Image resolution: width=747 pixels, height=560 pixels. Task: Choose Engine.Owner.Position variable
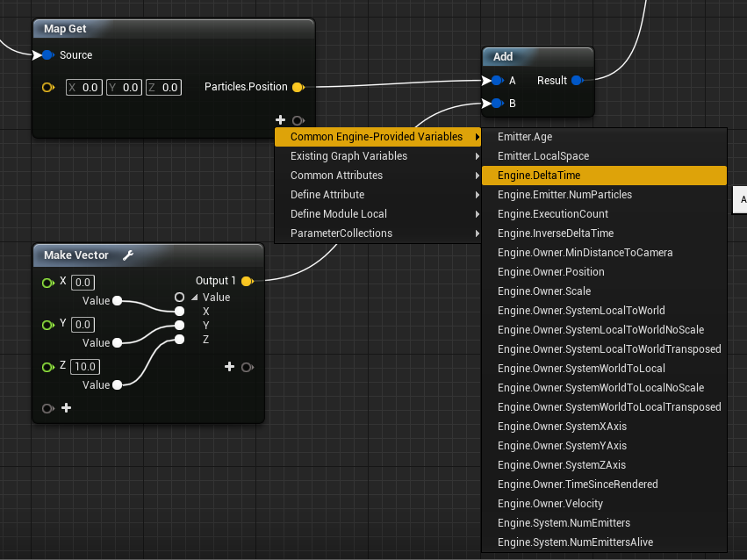[605, 272]
